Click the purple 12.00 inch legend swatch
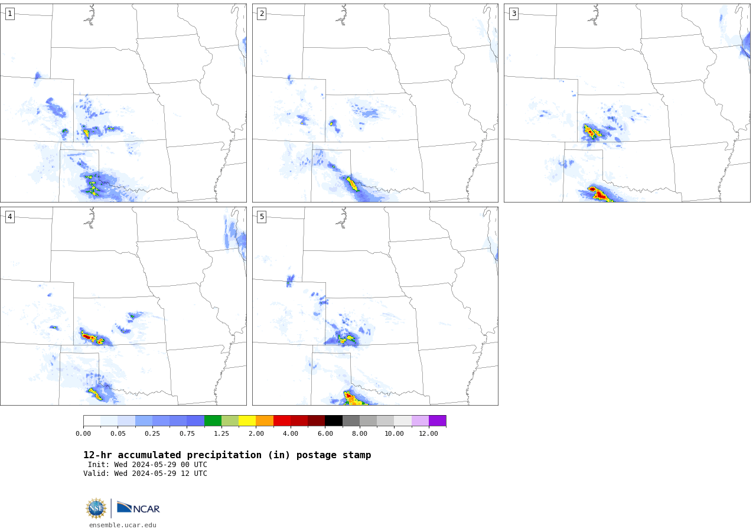The width and height of the screenshot is (756, 532). [x=438, y=421]
